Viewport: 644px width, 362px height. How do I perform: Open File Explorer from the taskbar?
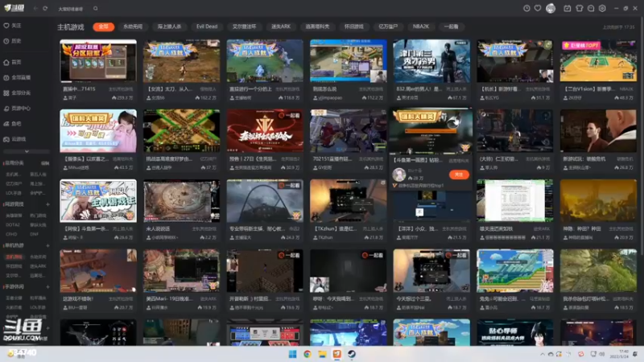pyautogui.click(x=323, y=354)
